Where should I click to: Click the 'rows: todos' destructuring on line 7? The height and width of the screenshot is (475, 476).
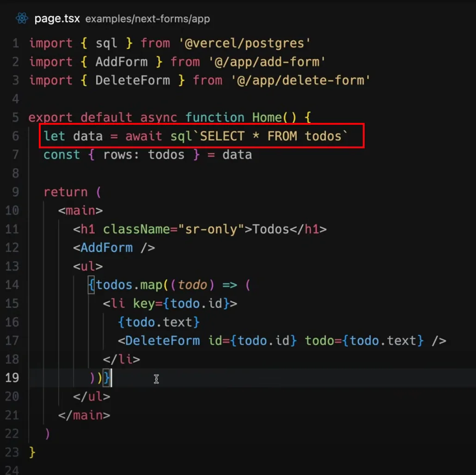coord(143,155)
